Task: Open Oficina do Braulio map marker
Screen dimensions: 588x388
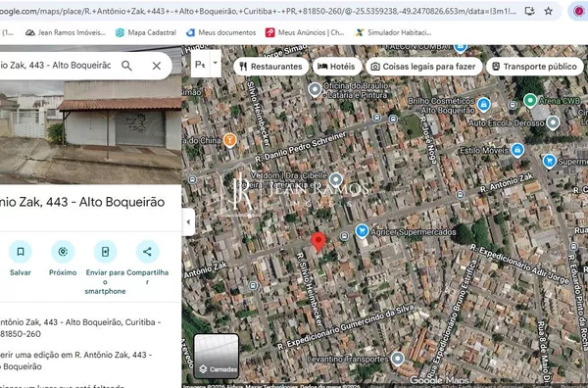Action: [x=315, y=89]
